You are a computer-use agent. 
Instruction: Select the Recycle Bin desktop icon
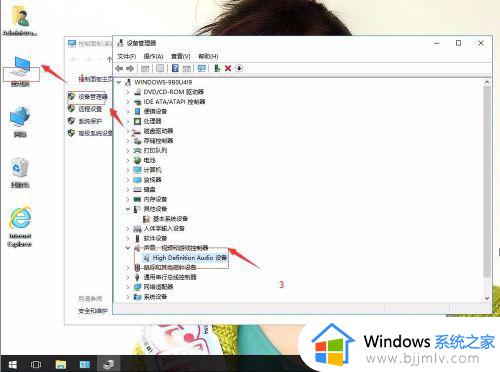pos(20,172)
